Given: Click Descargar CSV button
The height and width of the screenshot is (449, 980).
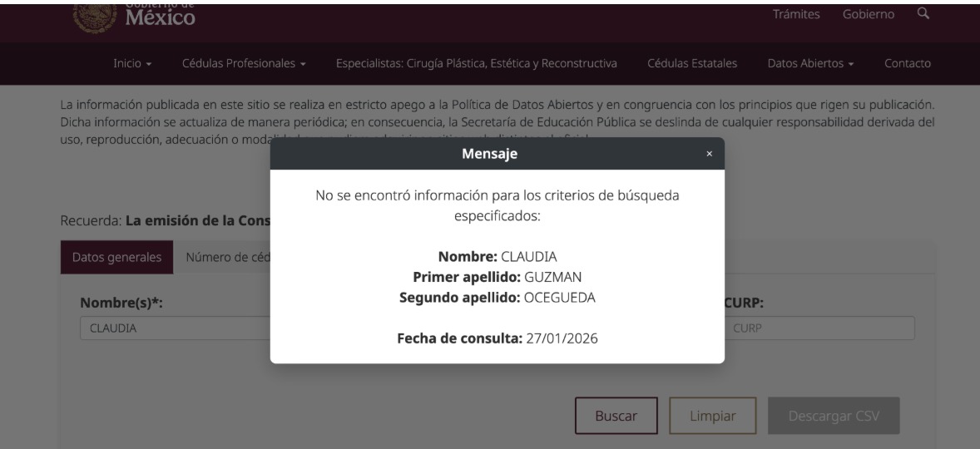Looking at the screenshot, I should tap(834, 416).
